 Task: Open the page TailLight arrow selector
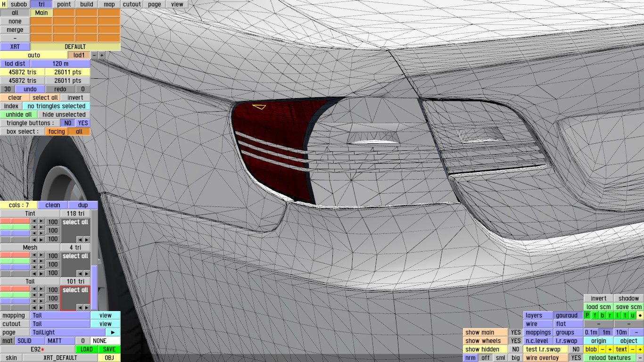pos(113,332)
